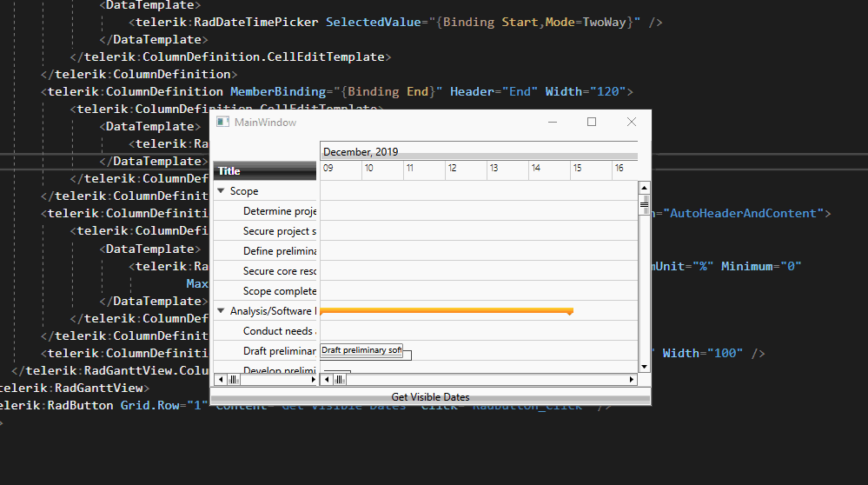Click the vertical scrollbar thumb in Gantt
The height and width of the screenshot is (485, 868).
coord(645,206)
